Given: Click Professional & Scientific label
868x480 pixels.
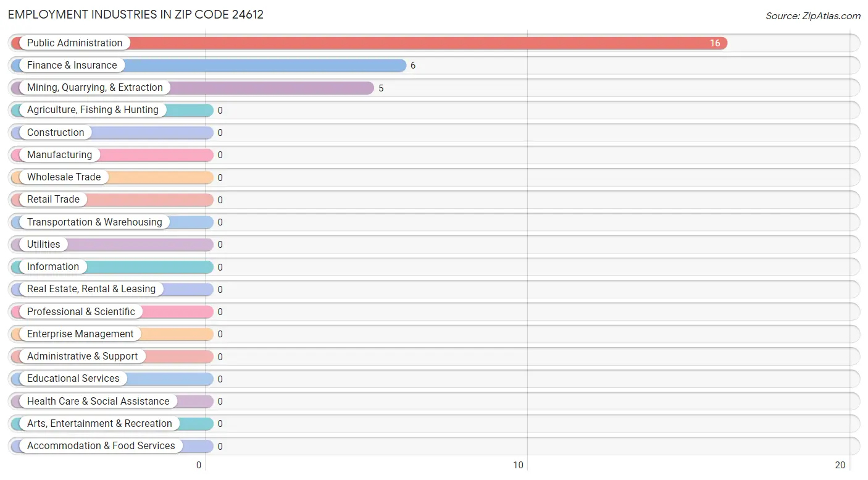Looking at the screenshot, I should click(81, 311).
